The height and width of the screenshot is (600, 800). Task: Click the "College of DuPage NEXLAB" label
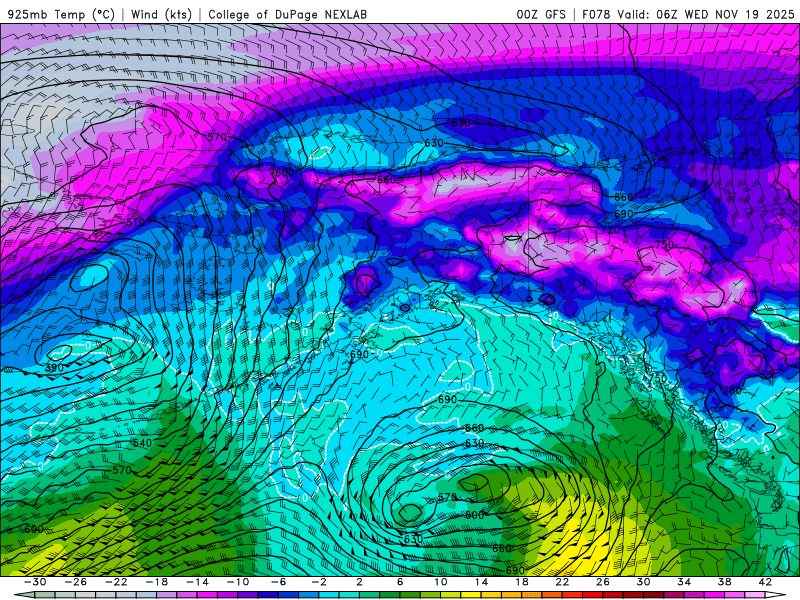287,14
